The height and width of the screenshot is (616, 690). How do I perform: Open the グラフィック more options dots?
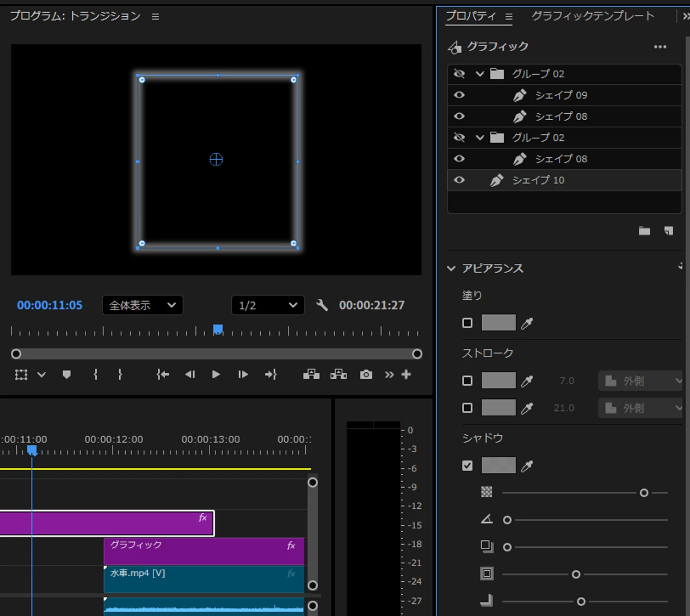[x=660, y=47]
